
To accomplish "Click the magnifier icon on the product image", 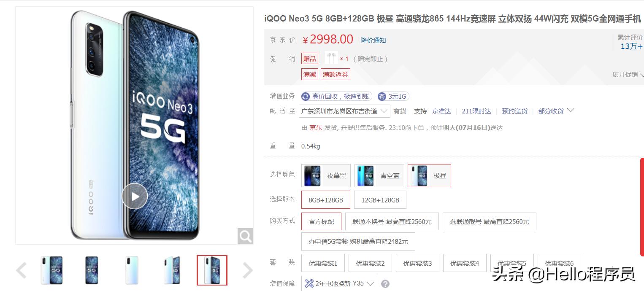I will click(245, 236).
